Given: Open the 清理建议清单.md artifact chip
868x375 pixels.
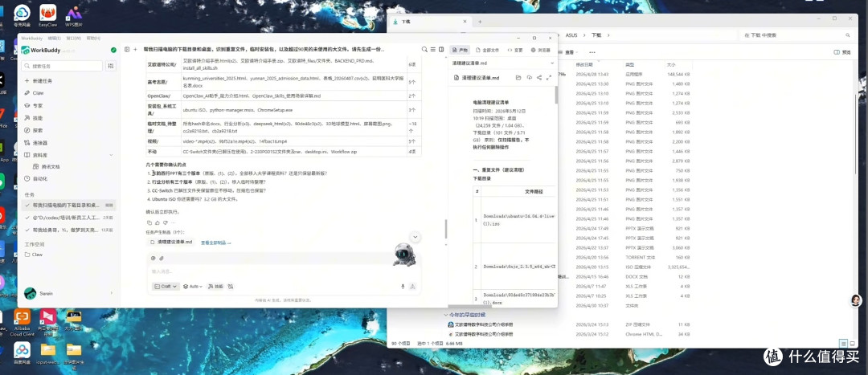Looking at the screenshot, I should coord(172,243).
